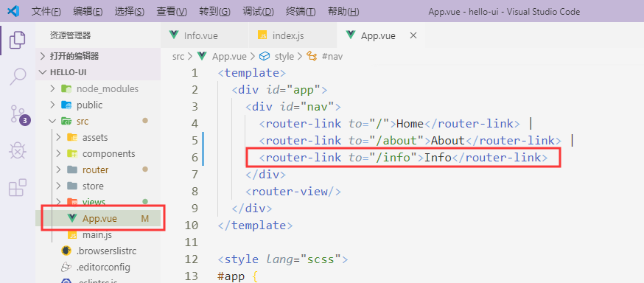Screen dimensions: 644x283
Task: Place cursor on the router-view tag line
Action: pos(293,192)
